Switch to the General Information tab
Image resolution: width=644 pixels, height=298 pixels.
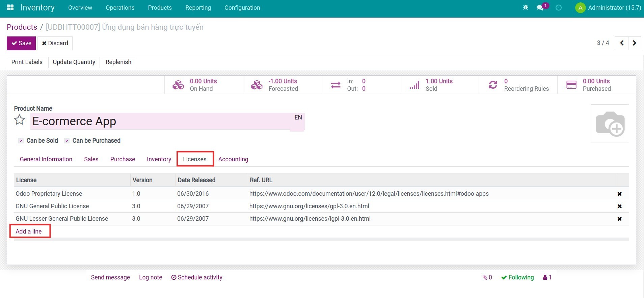point(46,159)
